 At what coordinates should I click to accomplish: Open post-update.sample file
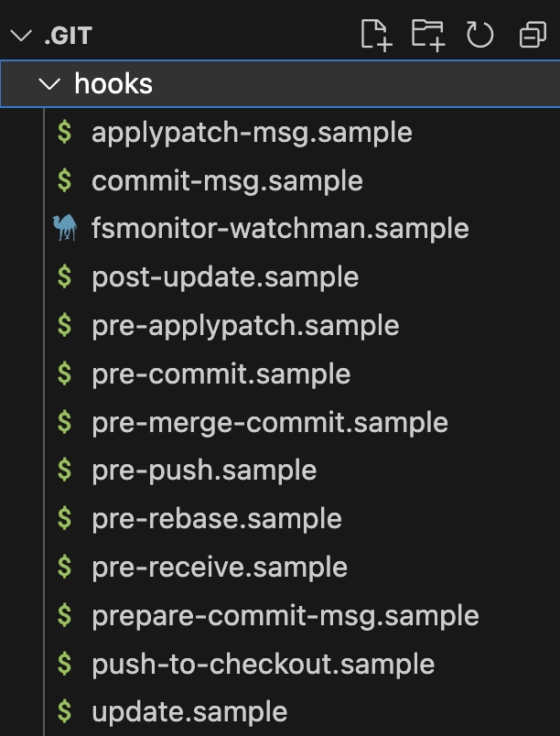click(280, 277)
